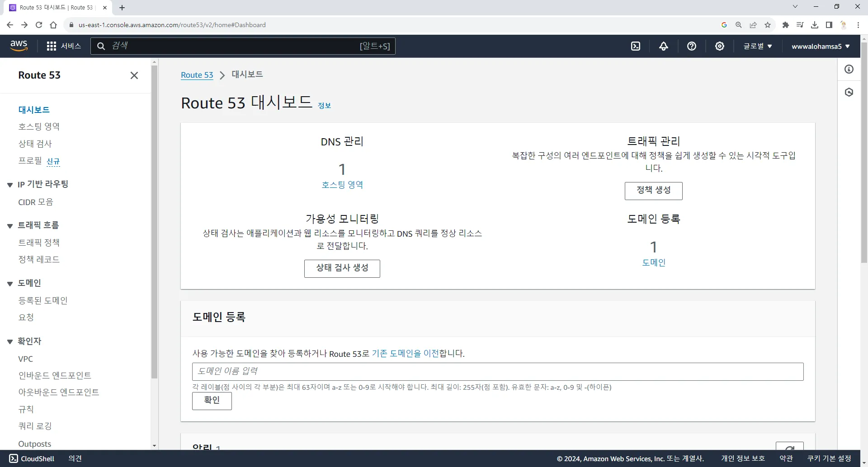Open the media control icon in browser toolbar
Viewport: 868px width, 467px height.
coord(800,25)
